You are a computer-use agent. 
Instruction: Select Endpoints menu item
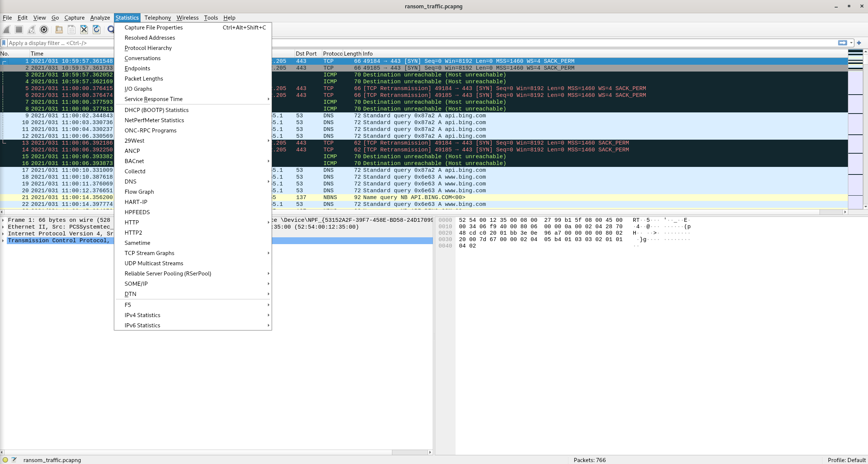(193, 68)
